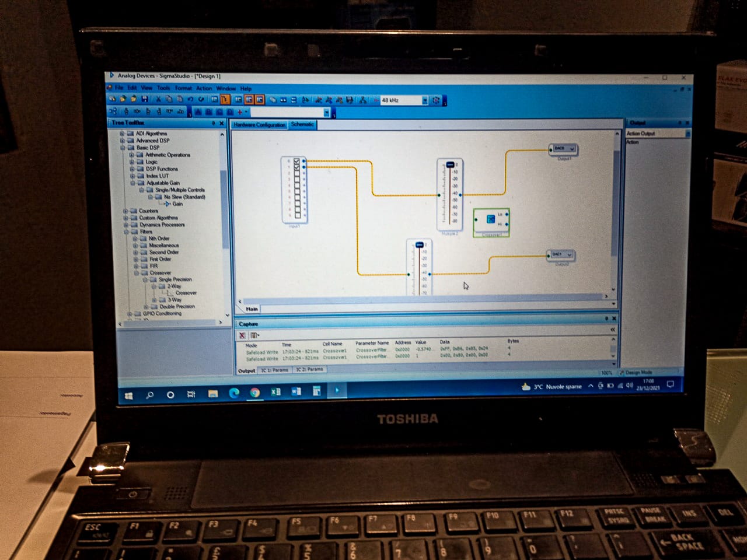Image resolution: width=747 pixels, height=560 pixels.
Task: Click the Undo arrow icon
Action: 190,99
